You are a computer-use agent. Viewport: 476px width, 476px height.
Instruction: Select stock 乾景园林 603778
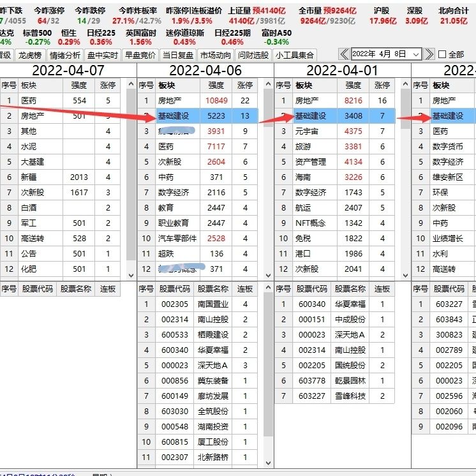[334, 381]
